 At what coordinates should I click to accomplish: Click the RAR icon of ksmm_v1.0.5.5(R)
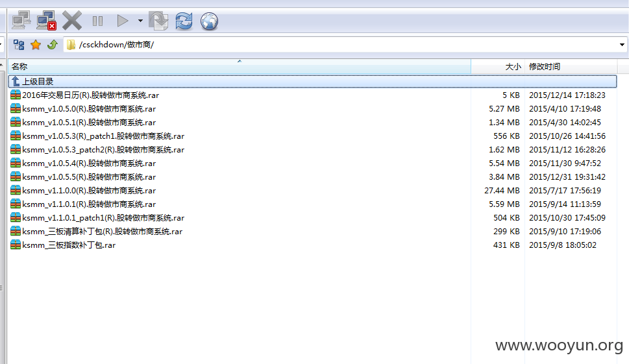[x=16, y=176]
